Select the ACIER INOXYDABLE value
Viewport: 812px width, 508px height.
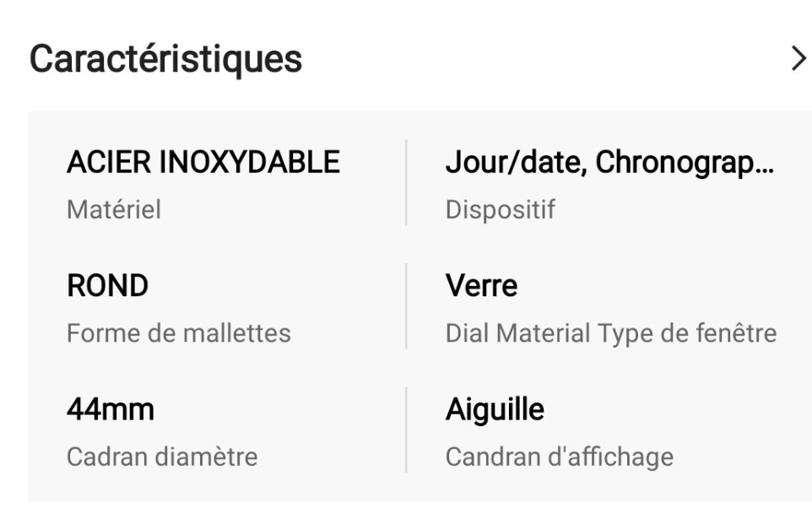[203, 162]
